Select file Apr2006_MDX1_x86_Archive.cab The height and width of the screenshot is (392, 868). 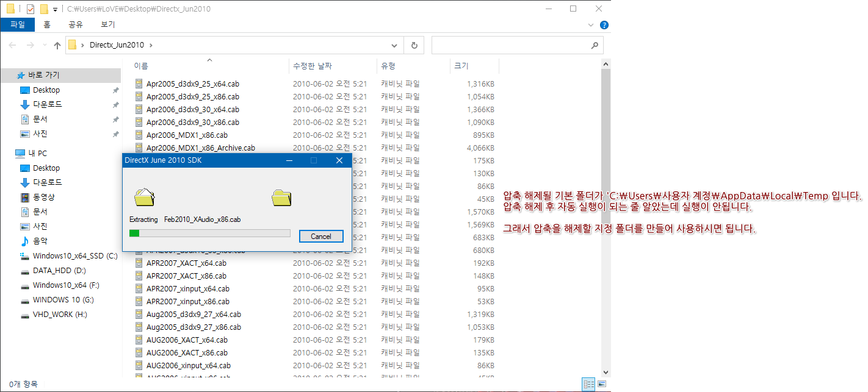tap(200, 148)
